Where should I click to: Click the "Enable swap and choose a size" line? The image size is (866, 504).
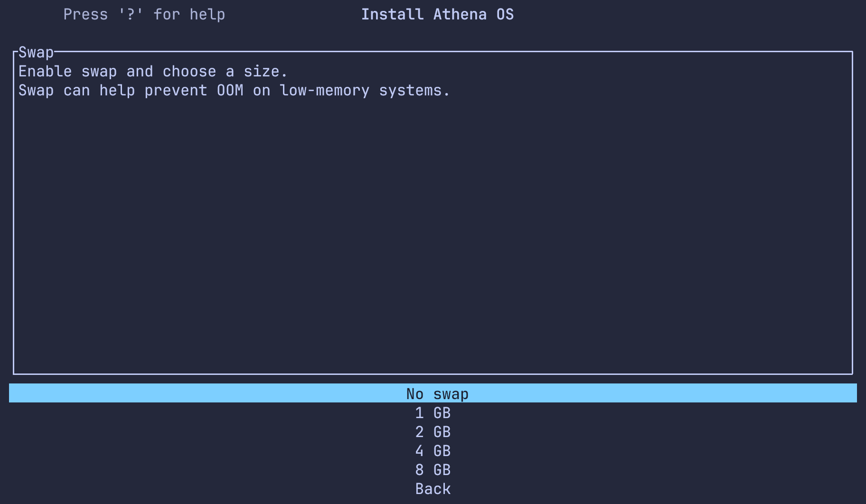tap(153, 71)
